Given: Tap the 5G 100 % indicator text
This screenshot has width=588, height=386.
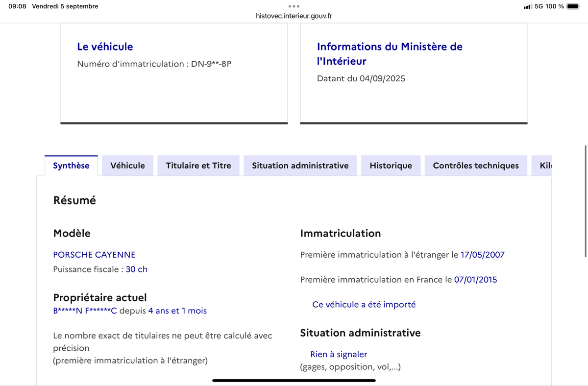Looking at the screenshot, I should [549, 6].
